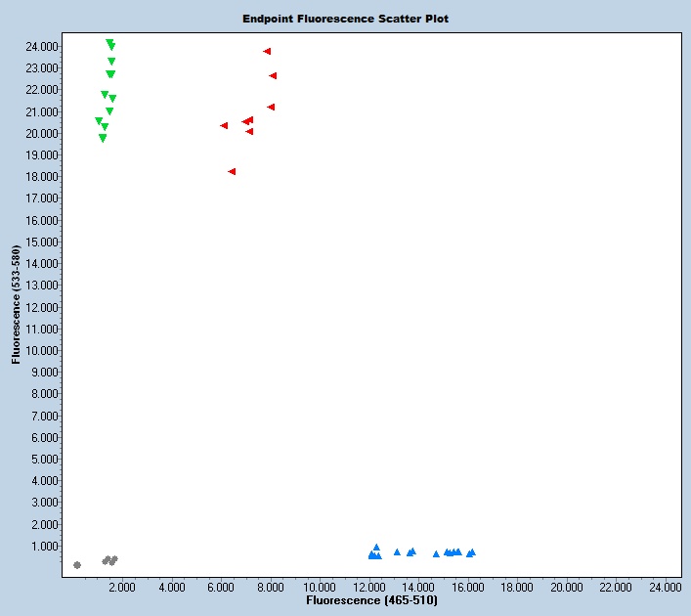Select the lowest red triangle near 18.000
Screen dimensions: 691x616
click(x=232, y=171)
